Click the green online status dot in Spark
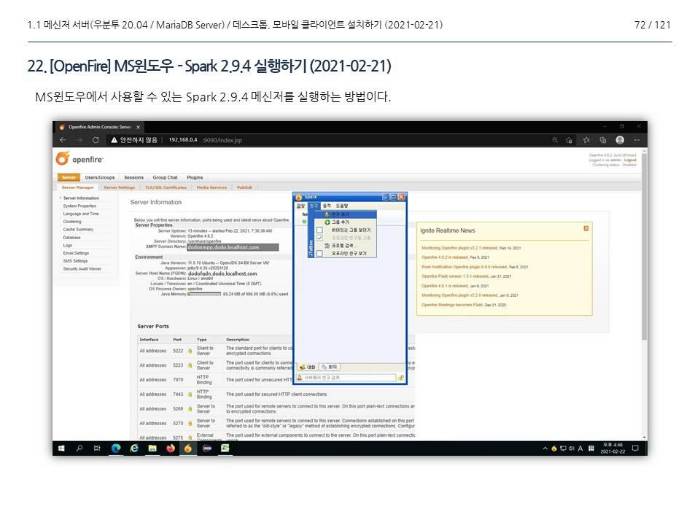This screenshot has height=525, width=700. pyautogui.click(x=304, y=221)
